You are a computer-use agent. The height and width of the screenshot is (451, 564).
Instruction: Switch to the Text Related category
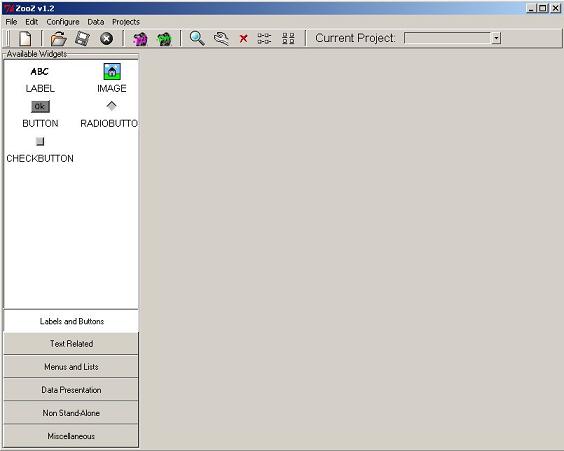pos(71,343)
